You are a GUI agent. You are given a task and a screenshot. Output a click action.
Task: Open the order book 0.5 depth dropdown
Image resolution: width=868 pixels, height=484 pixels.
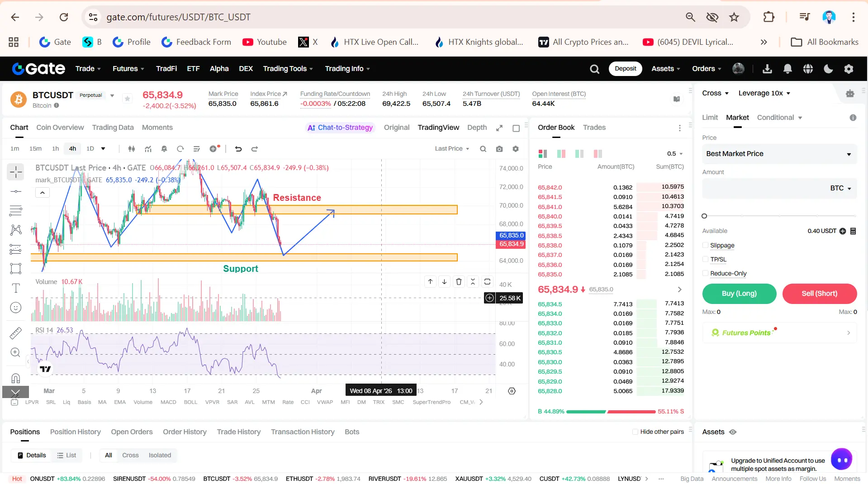tap(674, 154)
